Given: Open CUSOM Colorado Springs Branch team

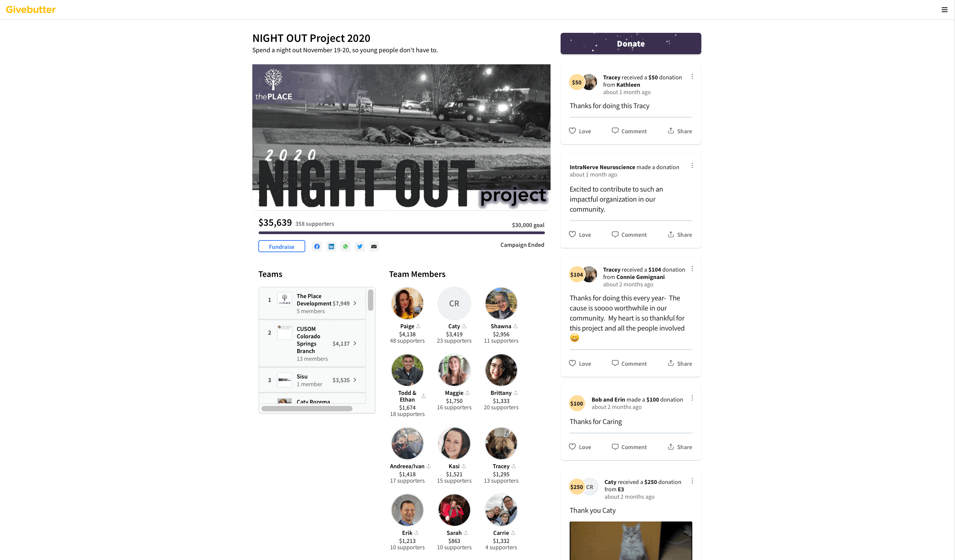Looking at the screenshot, I should click(x=312, y=343).
